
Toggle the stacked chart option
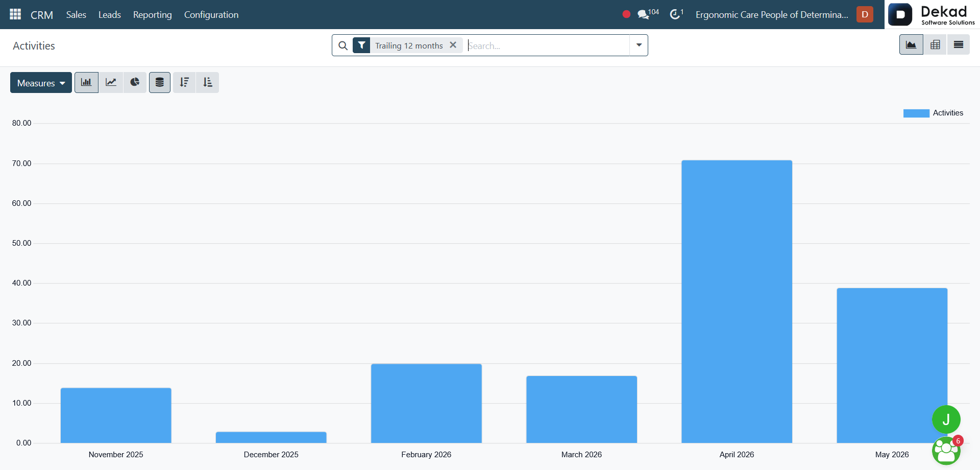pyautogui.click(x=160, y=82)
